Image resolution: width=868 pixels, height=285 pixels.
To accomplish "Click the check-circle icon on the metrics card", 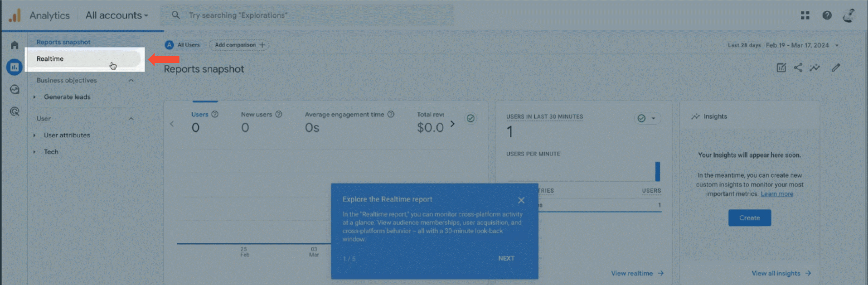I will (x=471, y=118).
